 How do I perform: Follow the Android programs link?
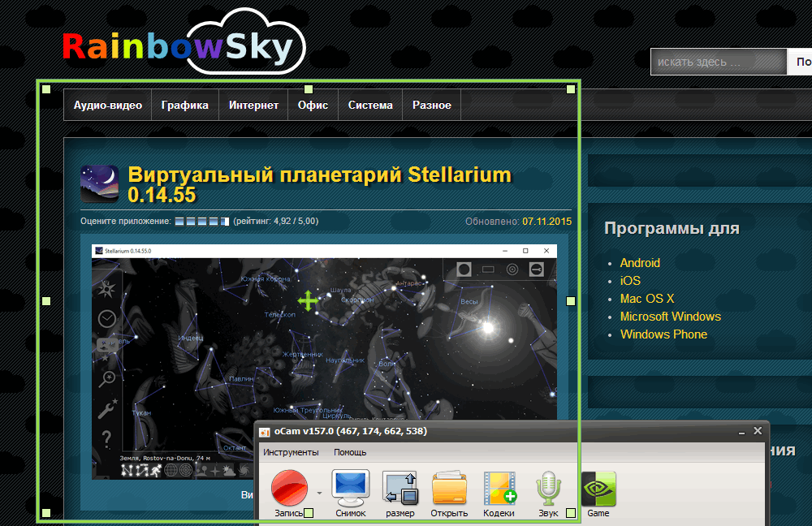[x=640, y=263]
